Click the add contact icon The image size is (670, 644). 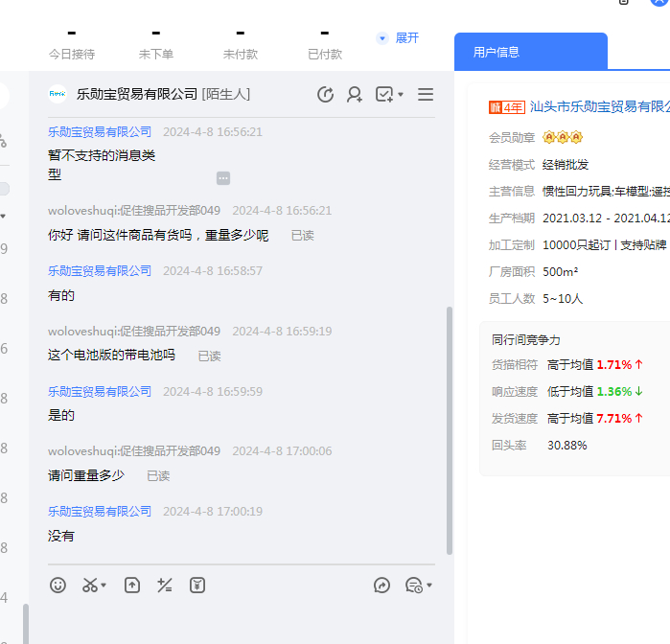point(355,94)
